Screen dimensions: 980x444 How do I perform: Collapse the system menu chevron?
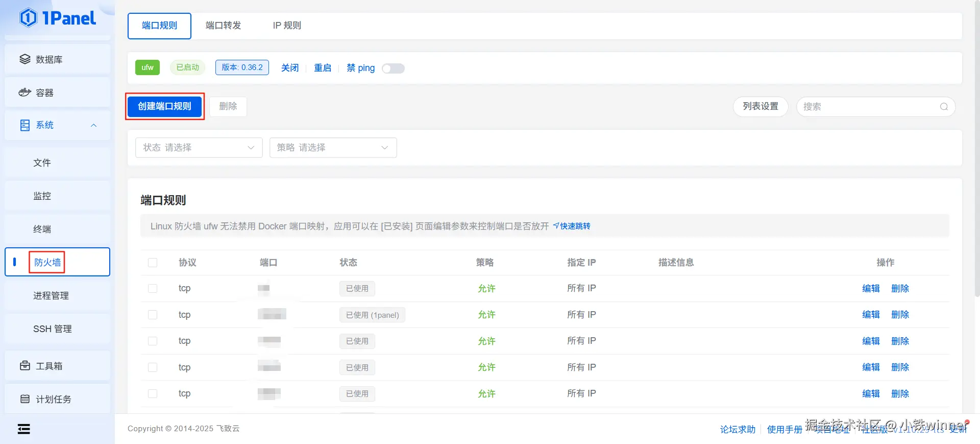tap(94, 125)
